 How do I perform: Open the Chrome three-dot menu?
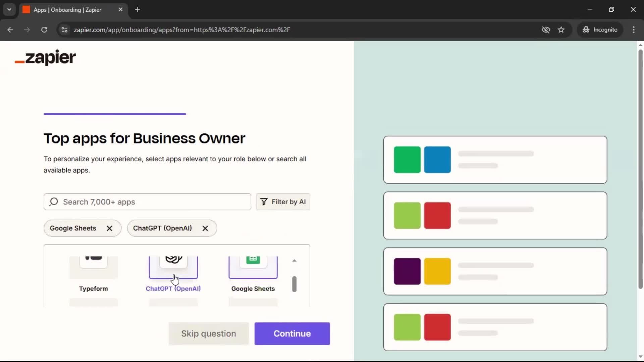point(634,29)
